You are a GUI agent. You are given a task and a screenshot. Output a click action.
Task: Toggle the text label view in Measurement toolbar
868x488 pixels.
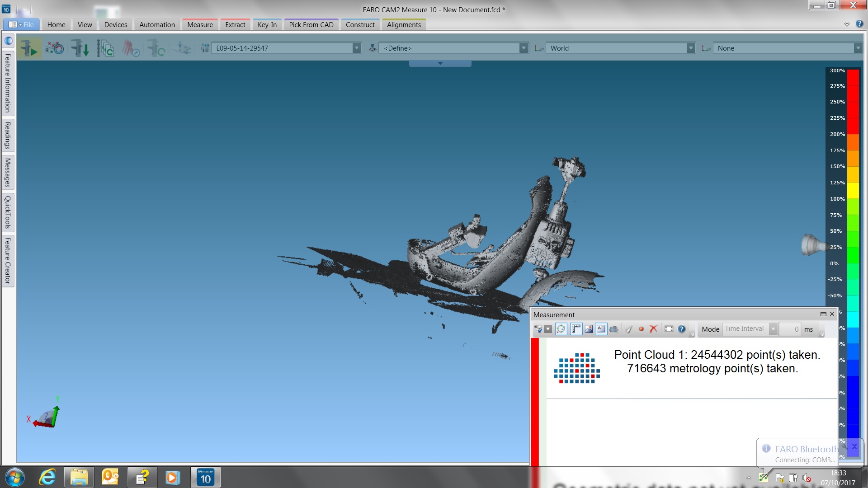click(601, 329)
